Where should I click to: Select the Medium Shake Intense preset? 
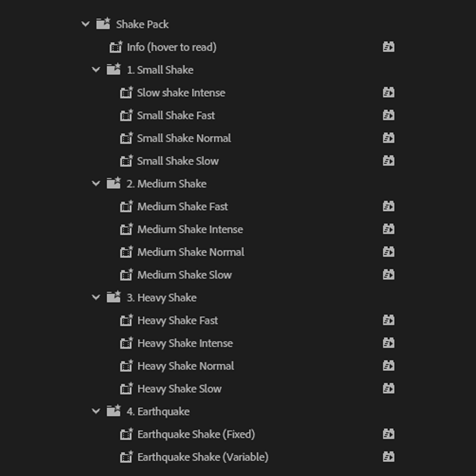pos(190,229)
